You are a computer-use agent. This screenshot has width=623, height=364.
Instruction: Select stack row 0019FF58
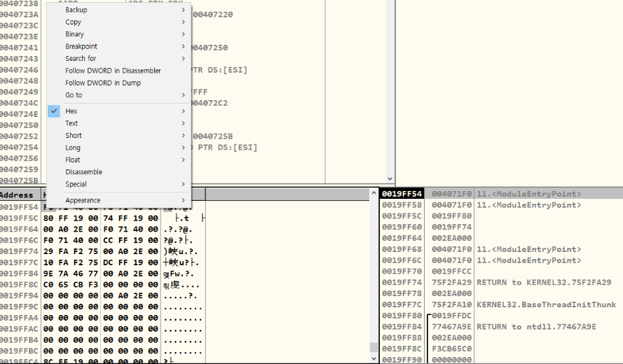500,205
